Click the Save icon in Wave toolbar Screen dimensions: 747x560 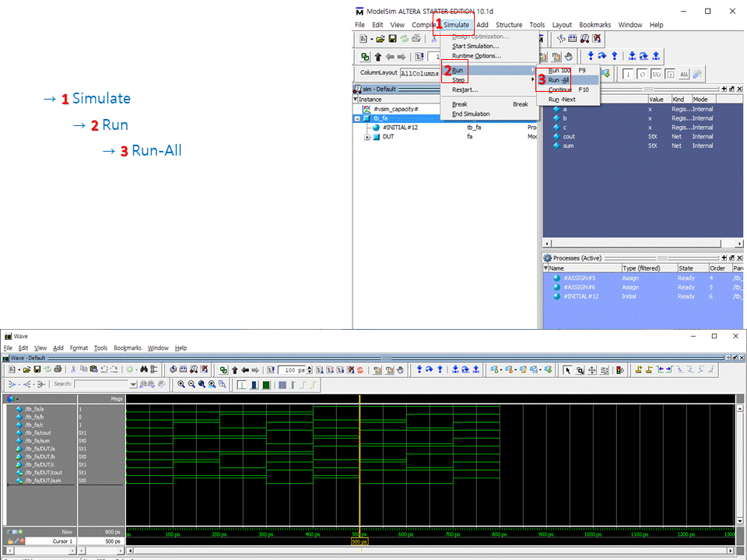coord(37,369)
